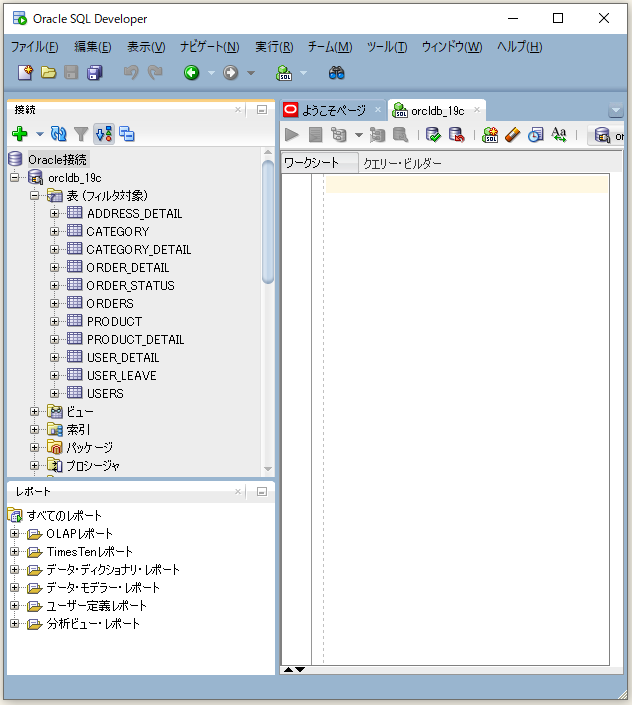This screenshot has height=705, width=632.
Task: Open the ナビゲート(N) menu
Action: tap(209, 47)
